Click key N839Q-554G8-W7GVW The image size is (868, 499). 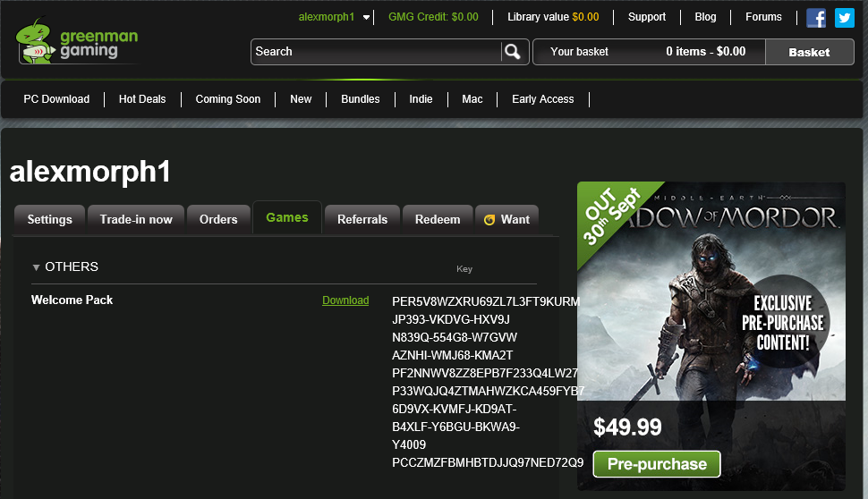coord(455,337)
